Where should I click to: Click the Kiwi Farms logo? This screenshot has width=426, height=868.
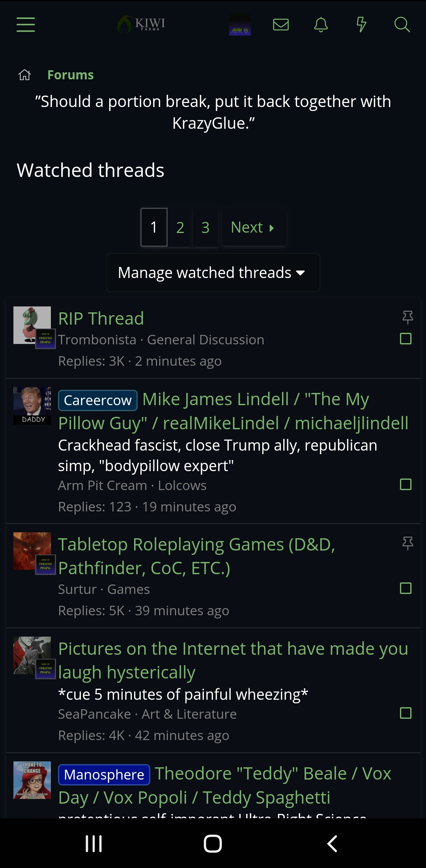[141, 24]
